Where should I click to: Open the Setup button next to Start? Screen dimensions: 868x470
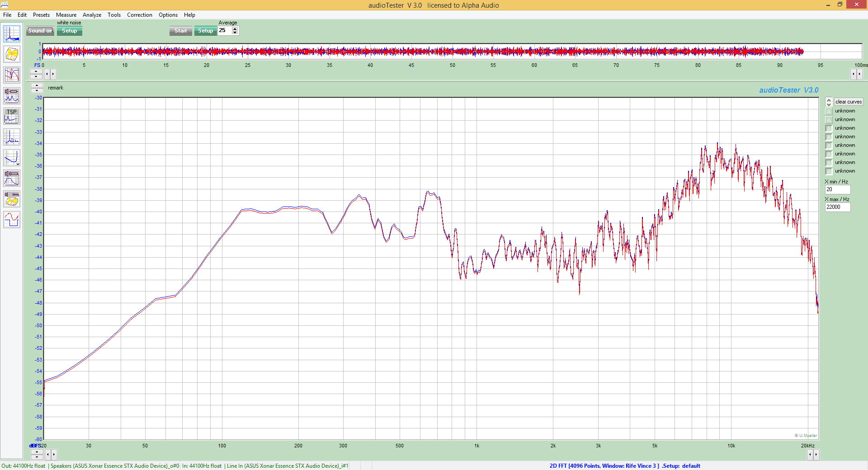(x=205, y=31)
